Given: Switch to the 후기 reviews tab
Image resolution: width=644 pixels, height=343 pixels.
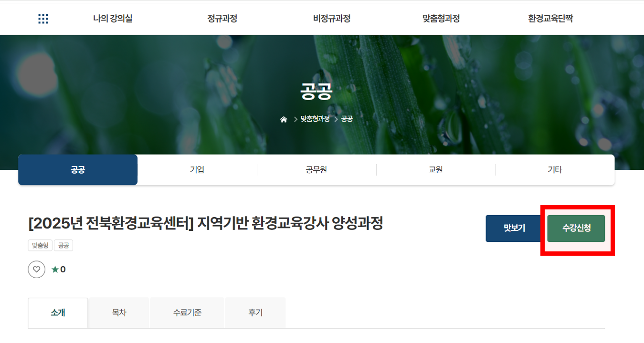Looking at the screenshot, I should tap(255, 313).
